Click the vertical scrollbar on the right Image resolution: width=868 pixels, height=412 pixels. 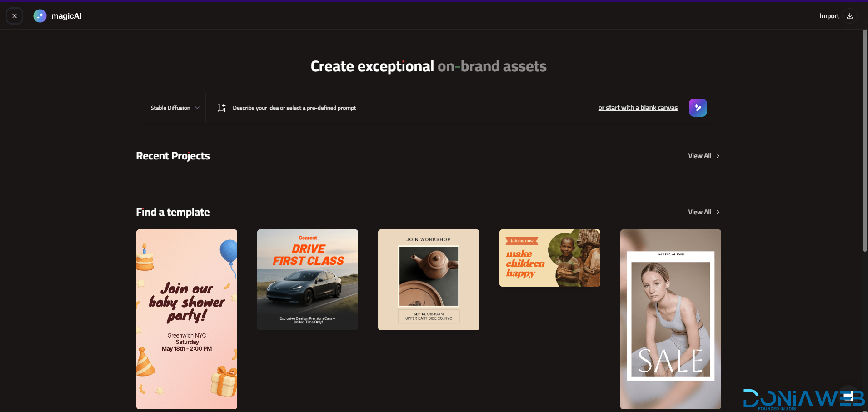[x=865, y=141]
